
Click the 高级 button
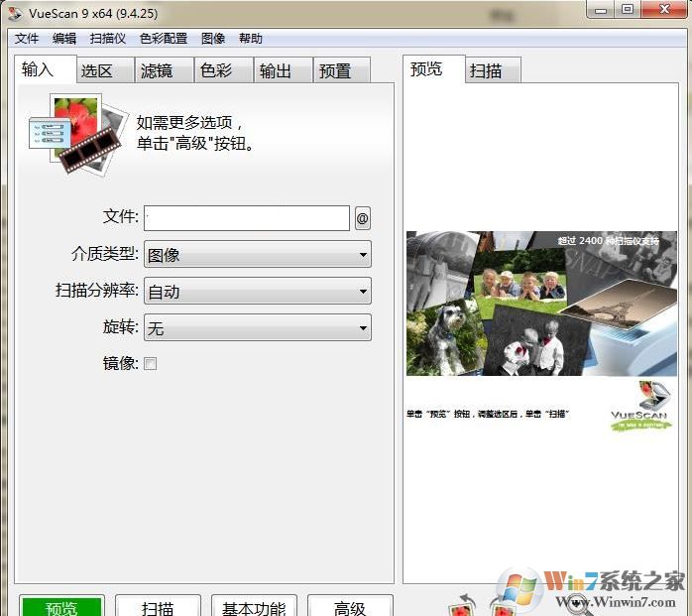pos(350,607)
